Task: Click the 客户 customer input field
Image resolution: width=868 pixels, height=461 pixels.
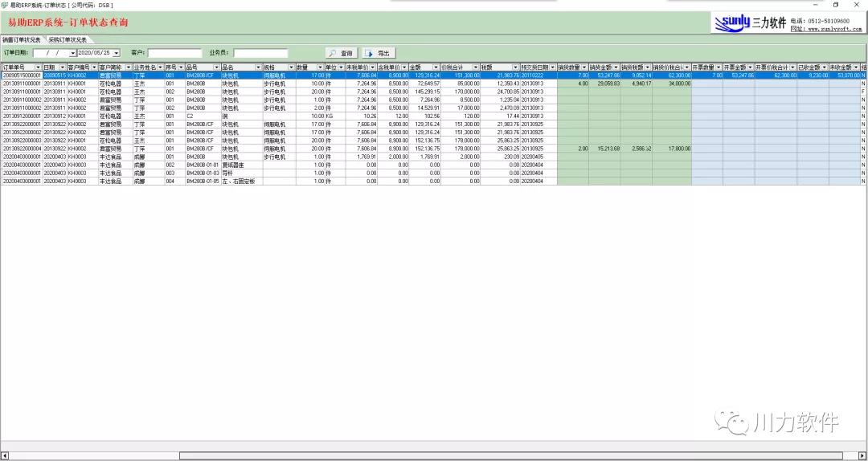Action: [x=174, y=53]
